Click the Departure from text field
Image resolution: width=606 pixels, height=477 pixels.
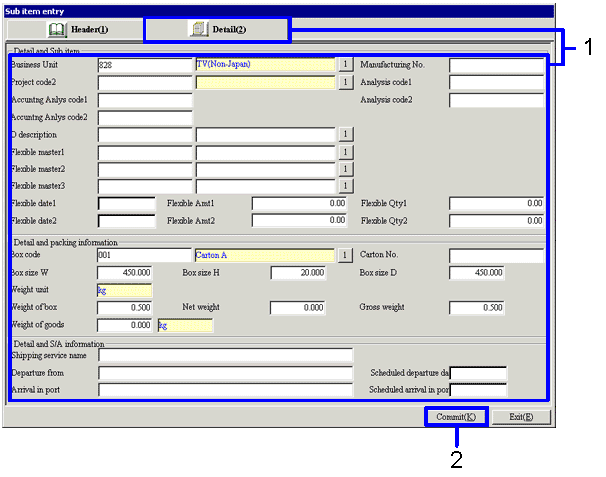click(225, 373)
